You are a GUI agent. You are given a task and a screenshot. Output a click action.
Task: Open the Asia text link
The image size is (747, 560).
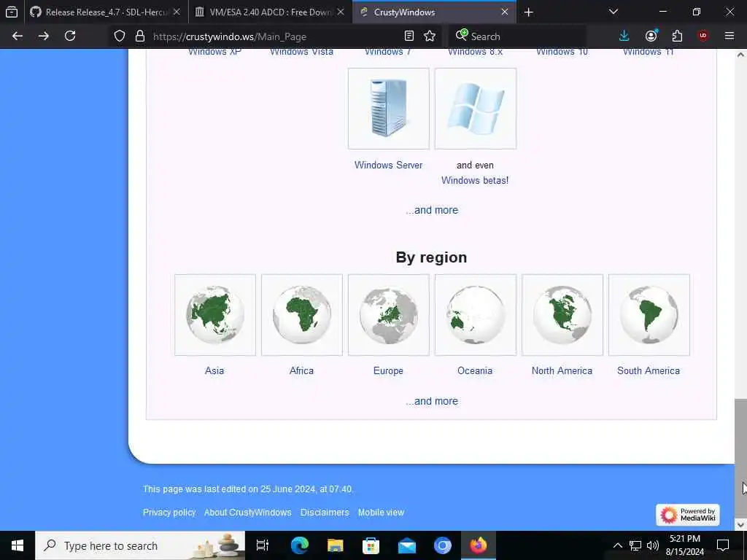point(214,370)
